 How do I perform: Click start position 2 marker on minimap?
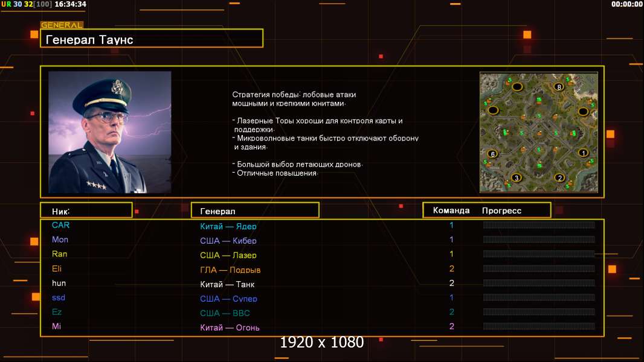click(x=559, y=177)
